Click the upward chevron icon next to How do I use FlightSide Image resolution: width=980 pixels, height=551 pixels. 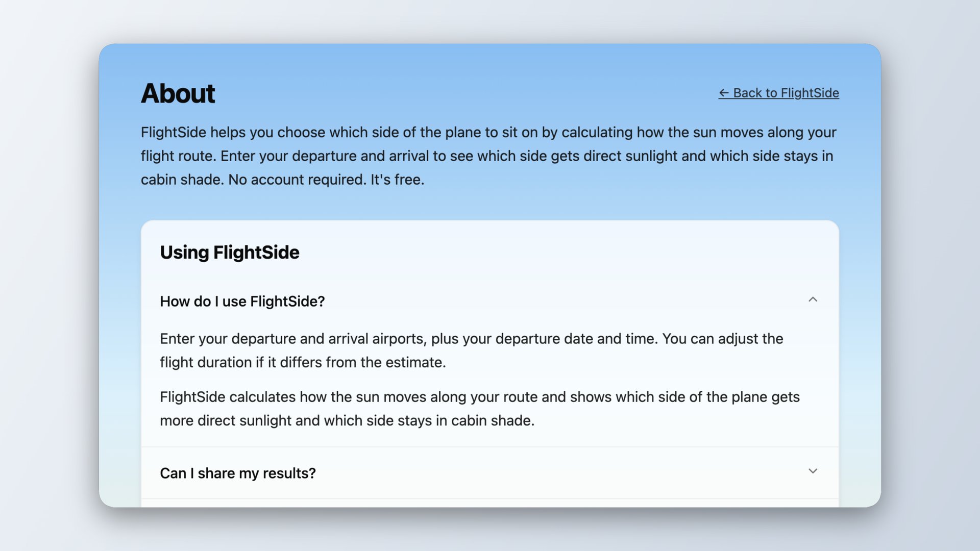(813, 300)
